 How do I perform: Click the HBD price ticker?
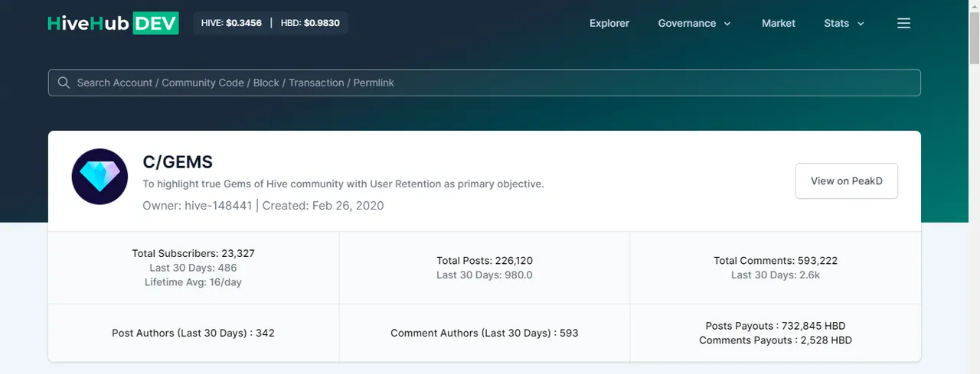(x=310, y=23)
